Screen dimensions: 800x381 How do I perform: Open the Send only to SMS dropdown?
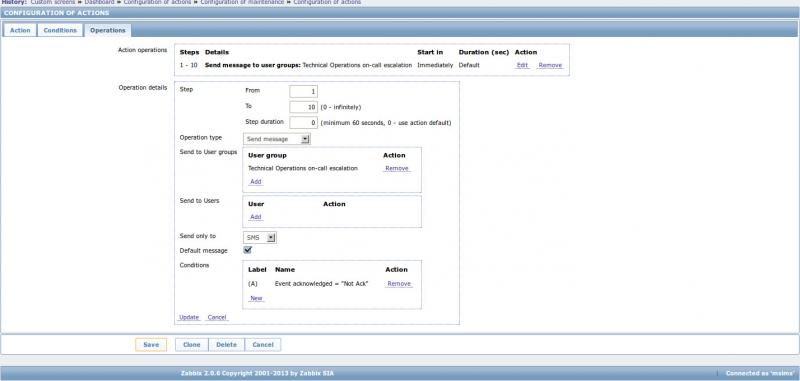(x=260, y=238)
